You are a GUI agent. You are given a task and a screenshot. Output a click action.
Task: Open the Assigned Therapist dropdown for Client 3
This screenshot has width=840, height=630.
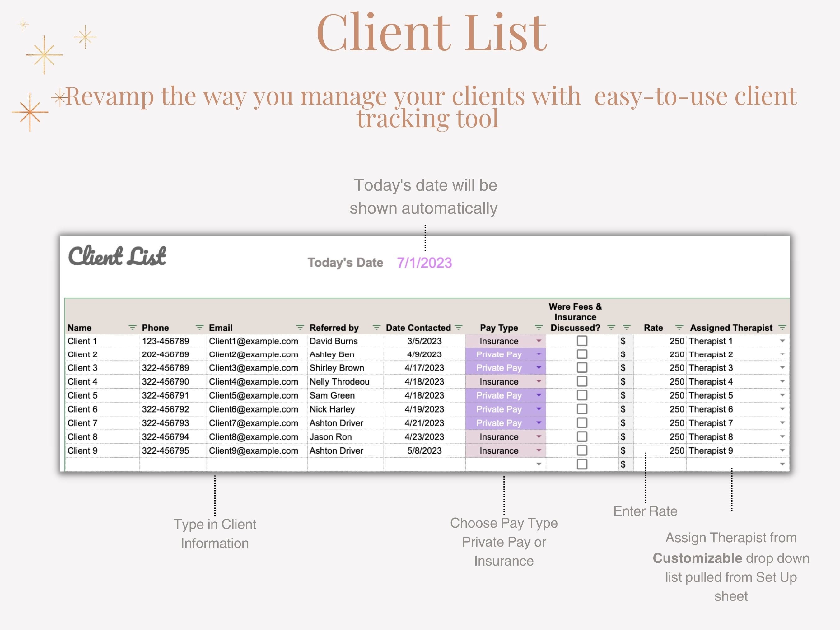click(782, 368)
